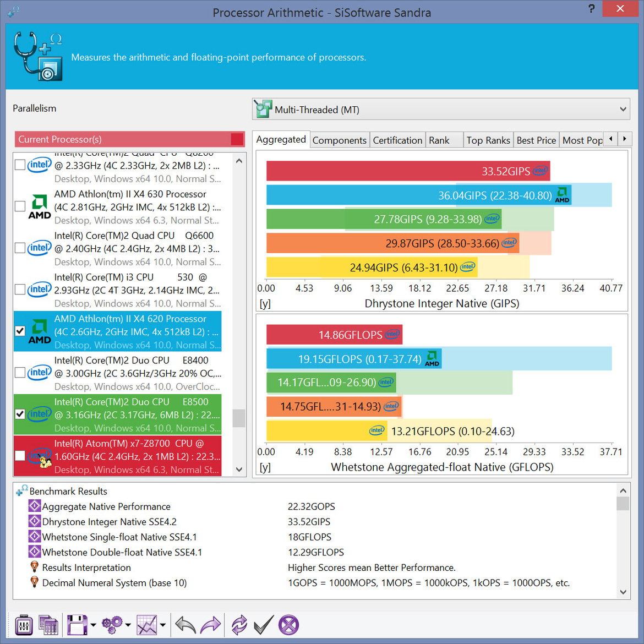
Task: Click the app icon in the title bar
Action: point(13,12)
